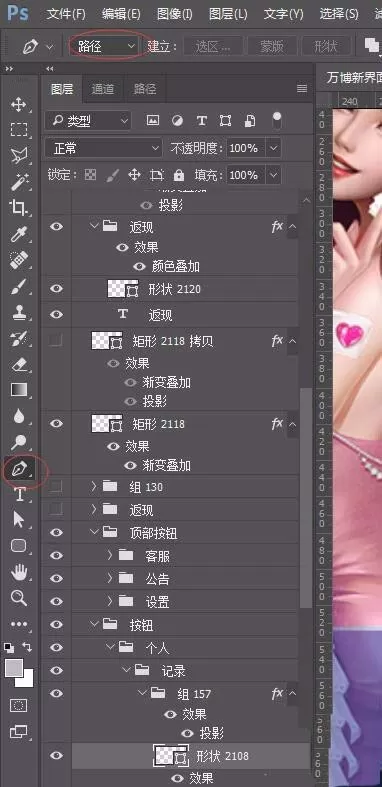Select the Spot Healing Brush tool
This screenshot has width=382, height=787.
coord(19,260)
